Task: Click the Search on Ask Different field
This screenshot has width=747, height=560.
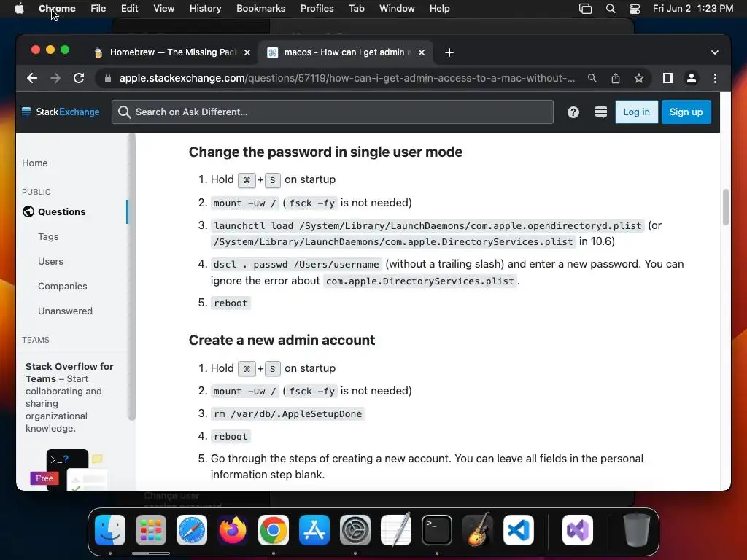Action: (333, 112)
